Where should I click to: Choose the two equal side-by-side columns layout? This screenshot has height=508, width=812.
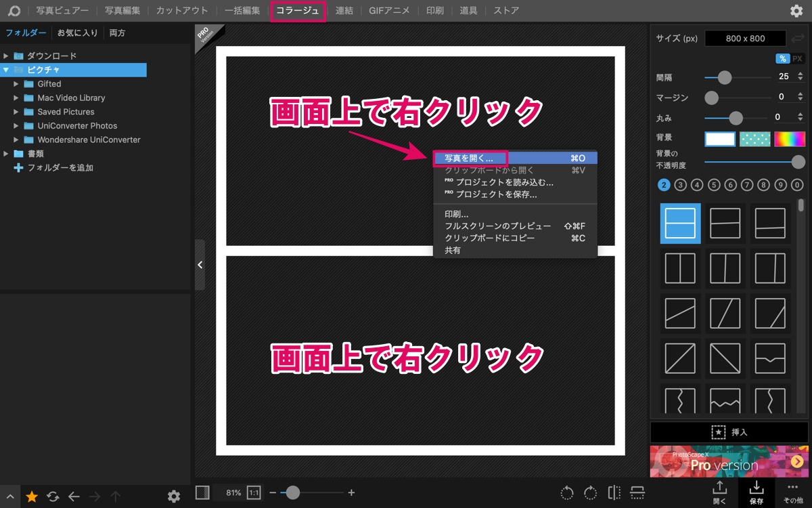pyautogui.click(x=680, y=268)
